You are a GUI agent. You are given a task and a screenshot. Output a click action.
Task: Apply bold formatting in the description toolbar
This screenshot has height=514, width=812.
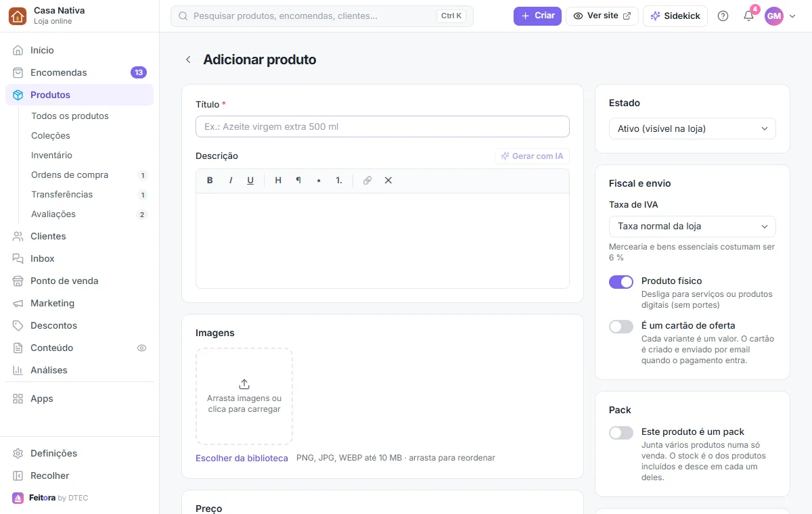(x=210, y=181)
